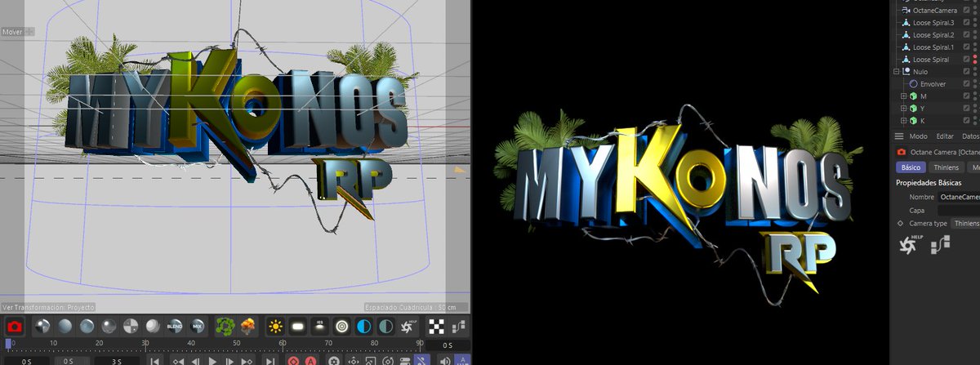Add Octane target spot light icon

click(x=342, y=327)
